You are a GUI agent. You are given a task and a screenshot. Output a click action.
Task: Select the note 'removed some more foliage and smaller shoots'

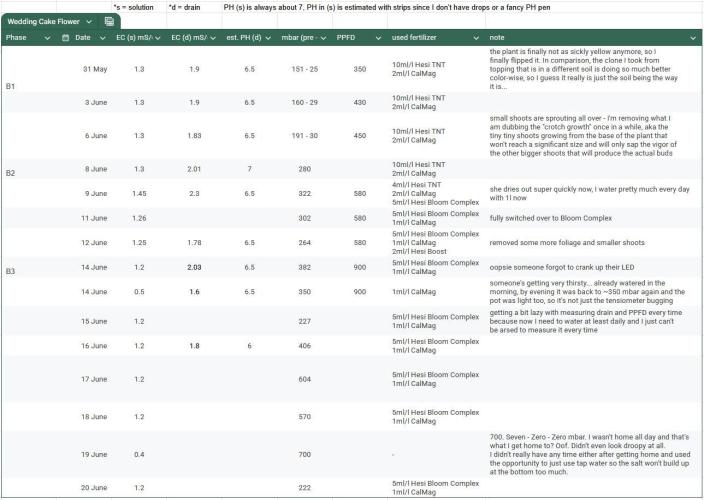point(567,243)
